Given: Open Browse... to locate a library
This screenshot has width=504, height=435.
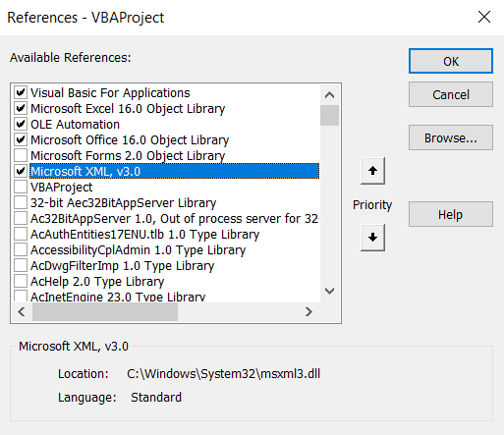Looking at the screenshot, I should [x=451, y=137].
